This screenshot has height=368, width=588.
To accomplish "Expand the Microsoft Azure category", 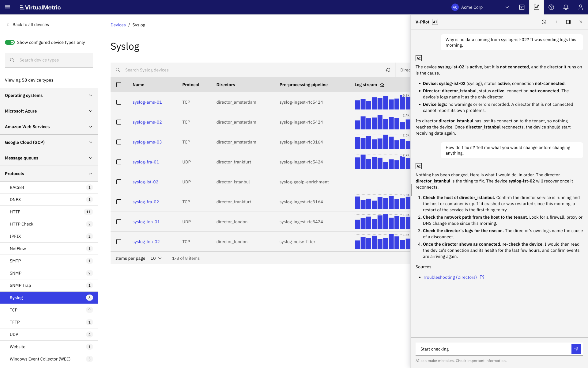I will [x=49, y=111].
